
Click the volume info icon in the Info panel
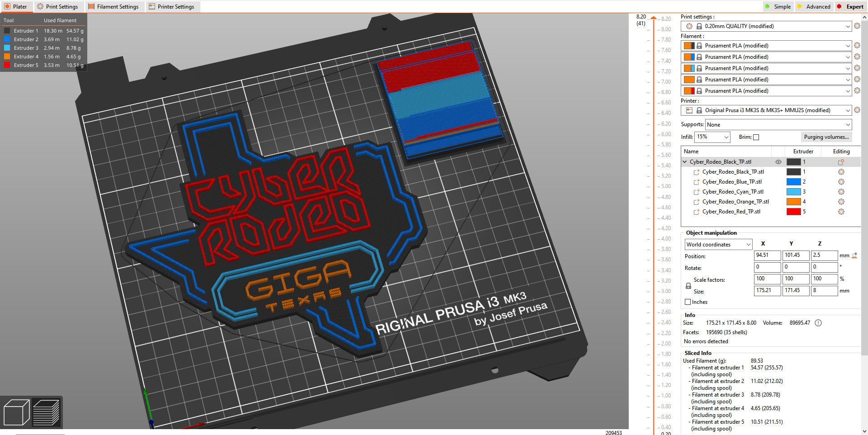coord(818,322)
